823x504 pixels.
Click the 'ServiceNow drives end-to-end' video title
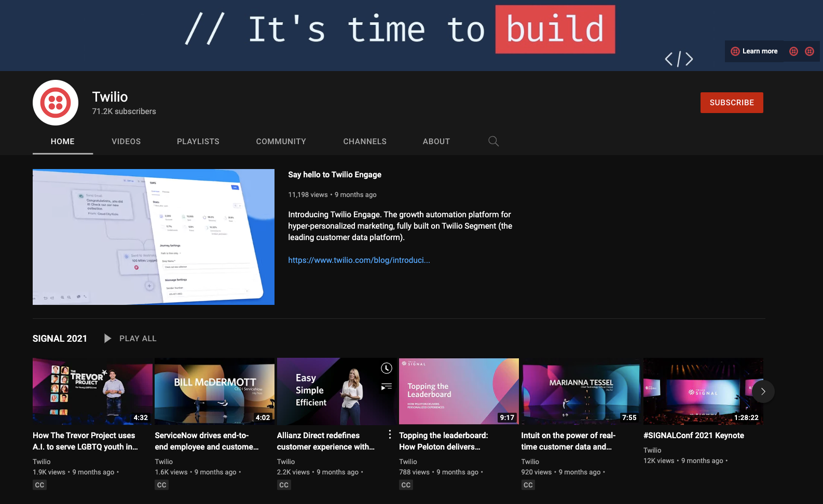[x=207, y=441]
